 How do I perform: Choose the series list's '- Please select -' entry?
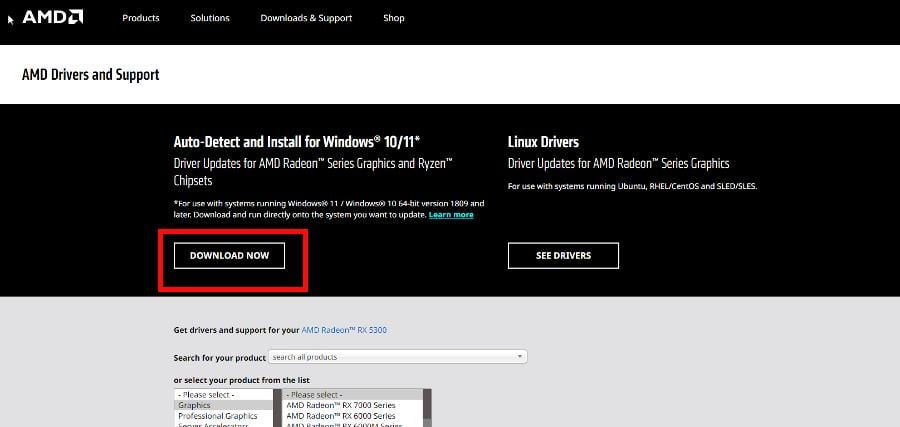pos(352,395)
